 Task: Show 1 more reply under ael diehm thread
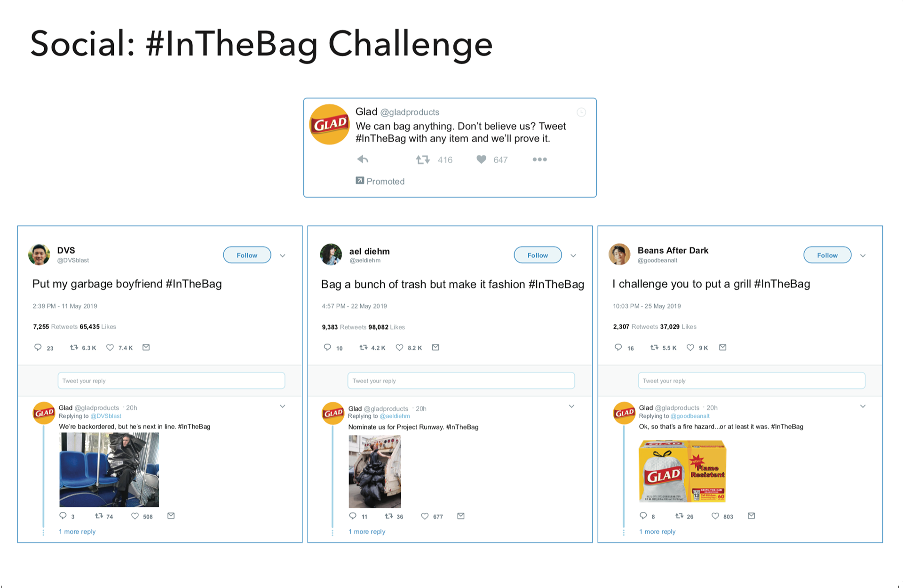[367, 532]
